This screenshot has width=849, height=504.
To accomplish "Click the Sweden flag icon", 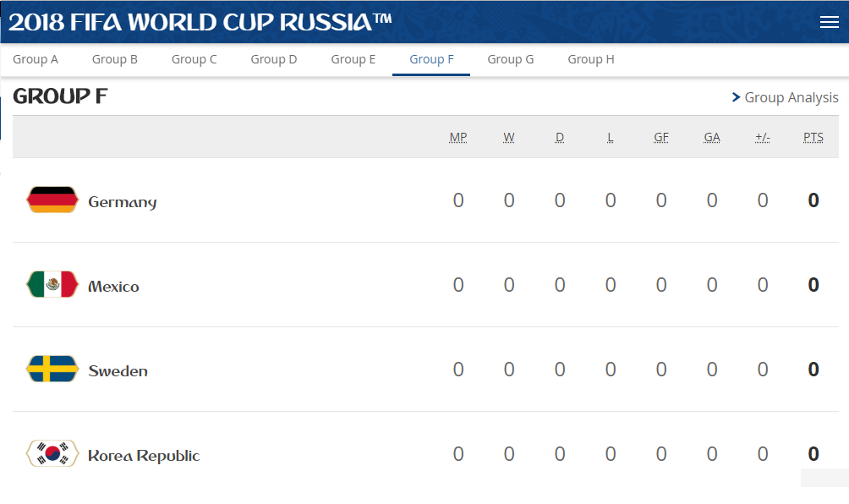I will click(52, 370).
